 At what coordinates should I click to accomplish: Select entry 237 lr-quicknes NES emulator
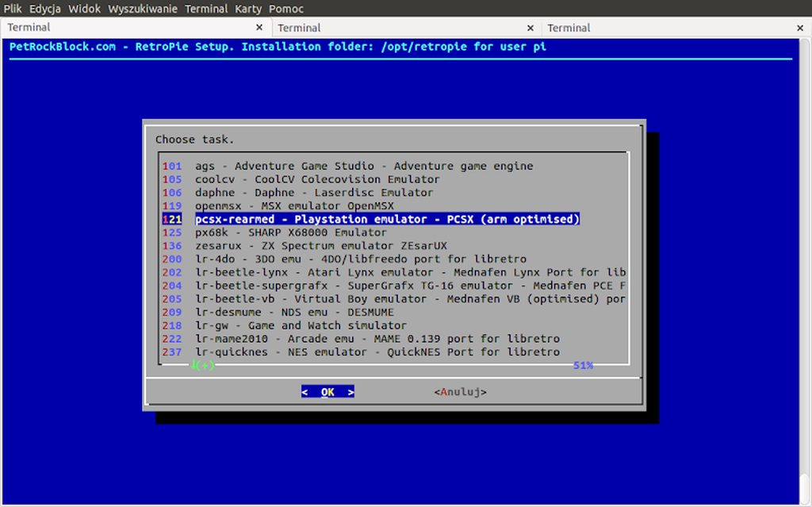coord(361,352)
